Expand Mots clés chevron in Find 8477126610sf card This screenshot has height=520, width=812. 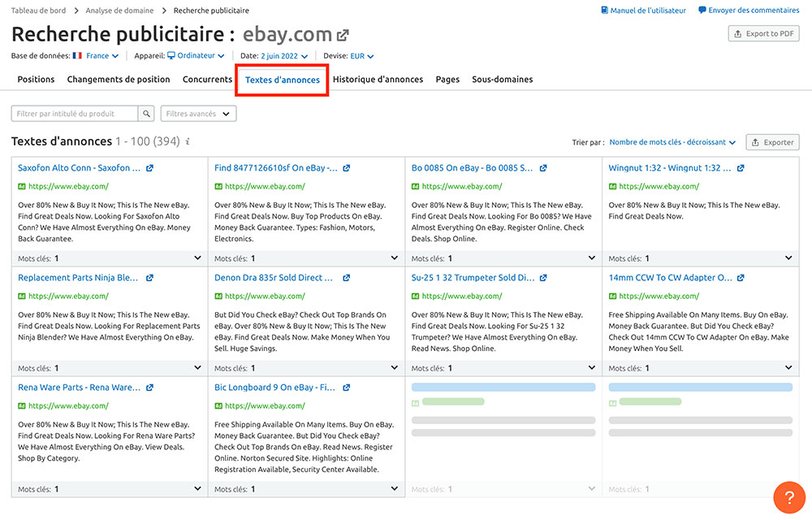pos(394,258)
